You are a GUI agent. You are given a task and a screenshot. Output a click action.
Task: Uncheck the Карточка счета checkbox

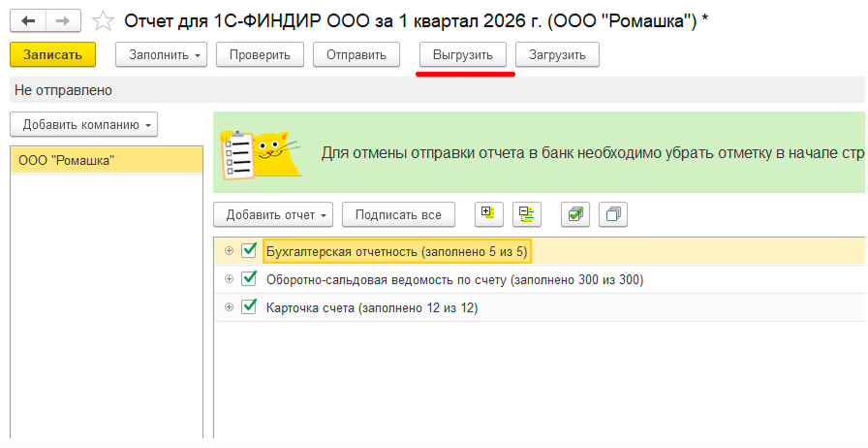click(249, 306)
